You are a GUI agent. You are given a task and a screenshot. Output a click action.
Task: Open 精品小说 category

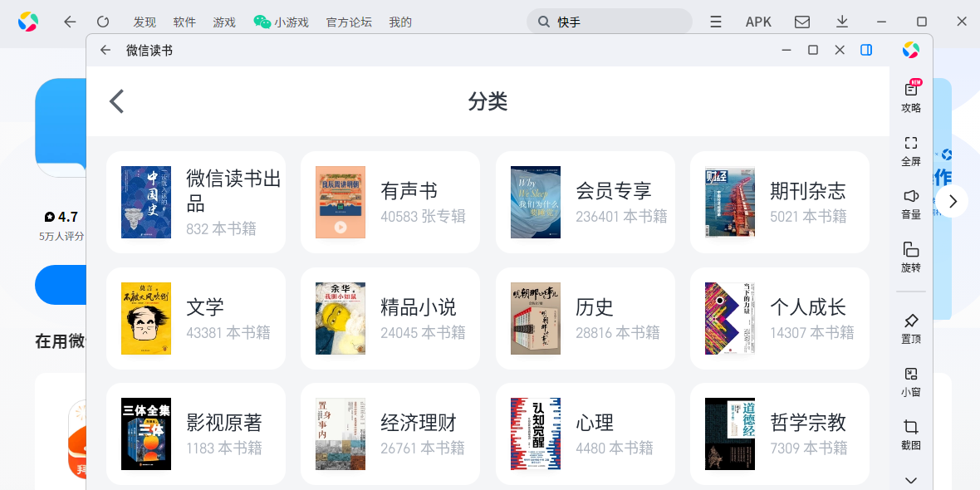(390, 318)
